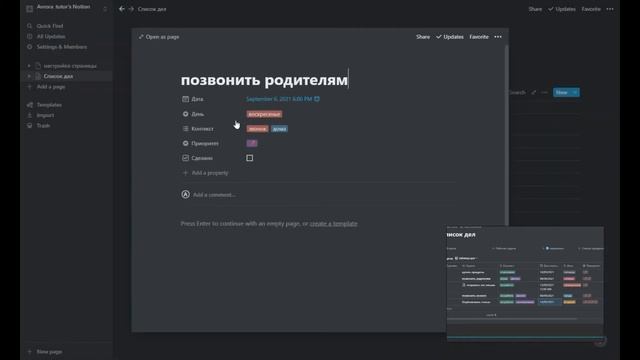Click the позвонить родителям title
This screenshot has height=360, width=640.
(264, 80)
